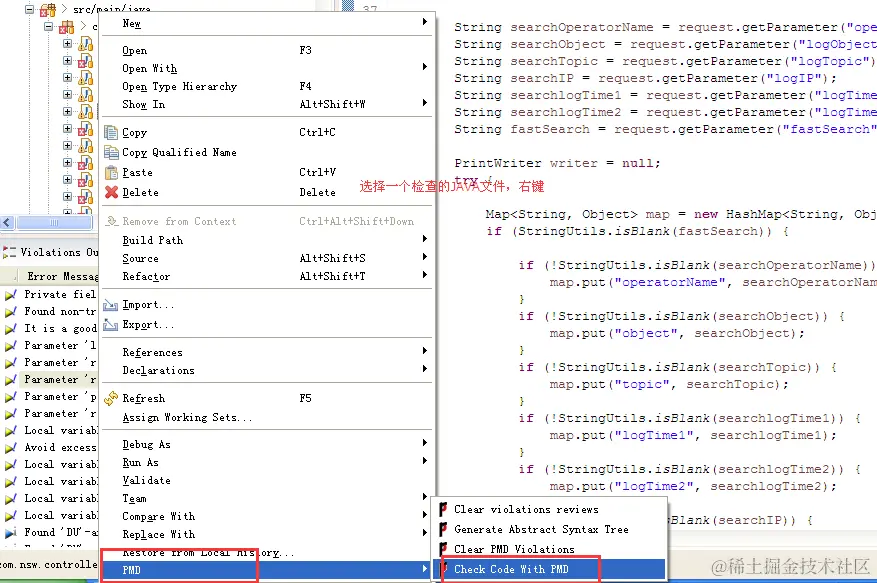This screenshot has height=583, width=877.
Task: Collapse the package node under src/main/java
Action: click(49, 26)
